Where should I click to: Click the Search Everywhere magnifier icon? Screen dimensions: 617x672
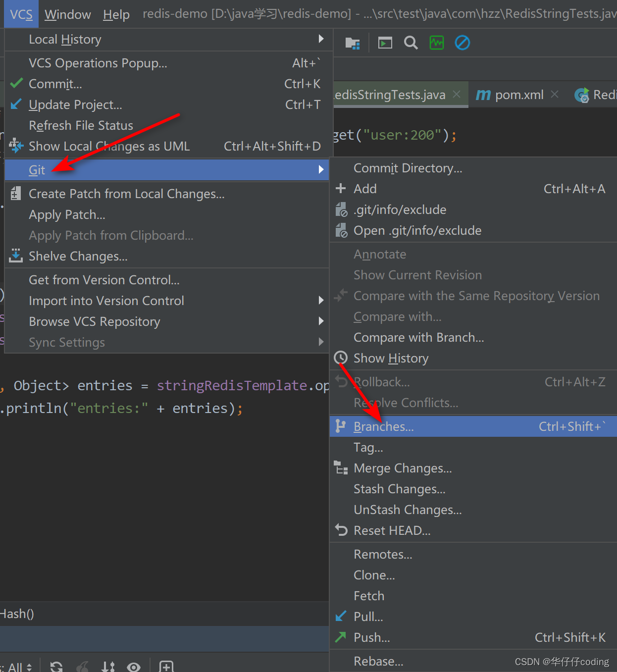point(411,43)
